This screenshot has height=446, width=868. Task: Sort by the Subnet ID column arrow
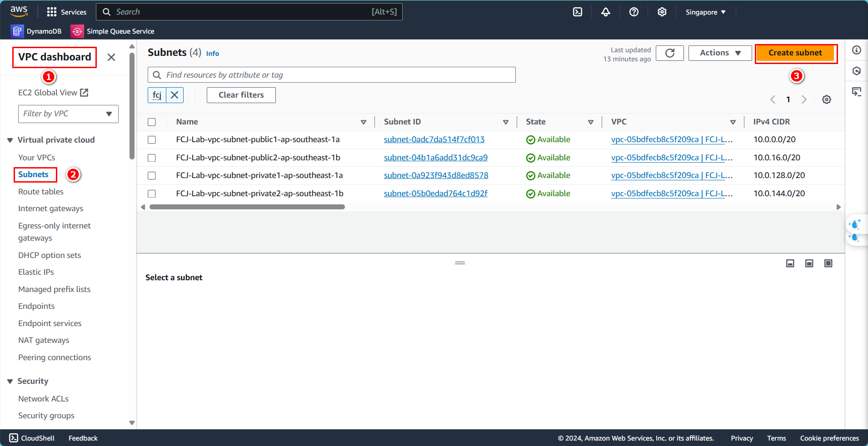506,122
